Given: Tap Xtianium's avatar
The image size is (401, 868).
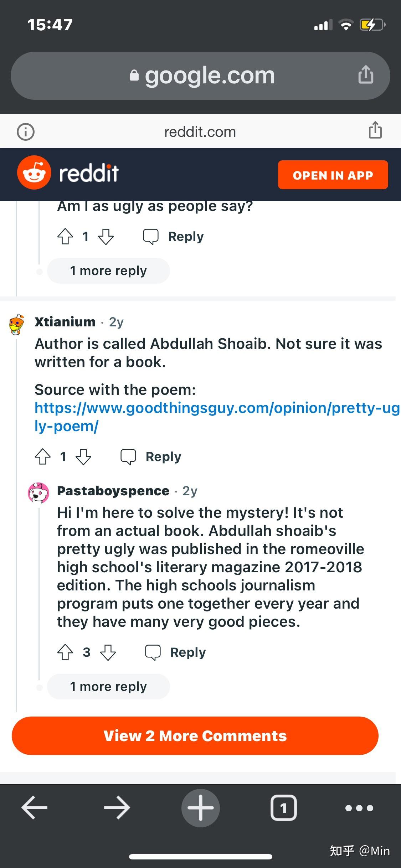Looking at the screenshot, I should coord(16,324).
